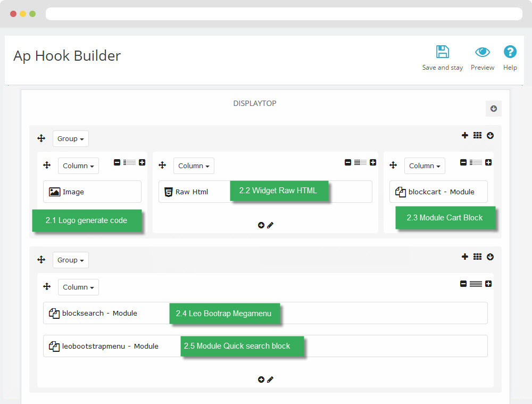Collapse the second Group with the circle arrow icon
Screen dimensions: 532x404
point(490,257)
